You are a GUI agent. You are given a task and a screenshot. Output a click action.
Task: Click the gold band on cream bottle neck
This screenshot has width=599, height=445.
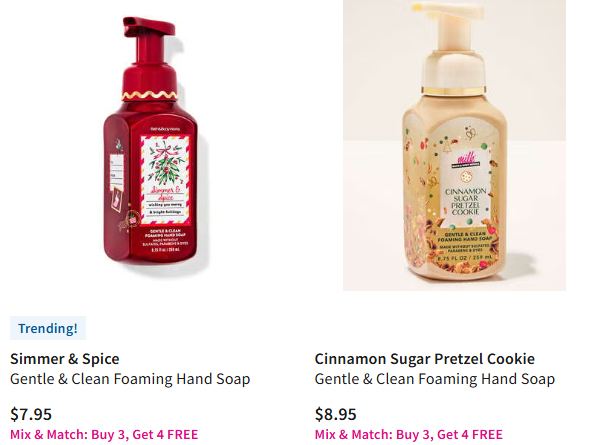tap(453, 91)
